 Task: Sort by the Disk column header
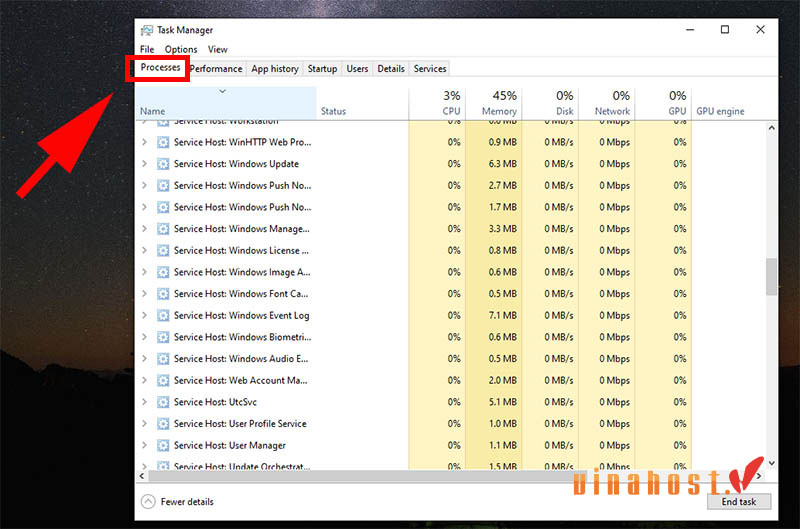tap(550, 104)
